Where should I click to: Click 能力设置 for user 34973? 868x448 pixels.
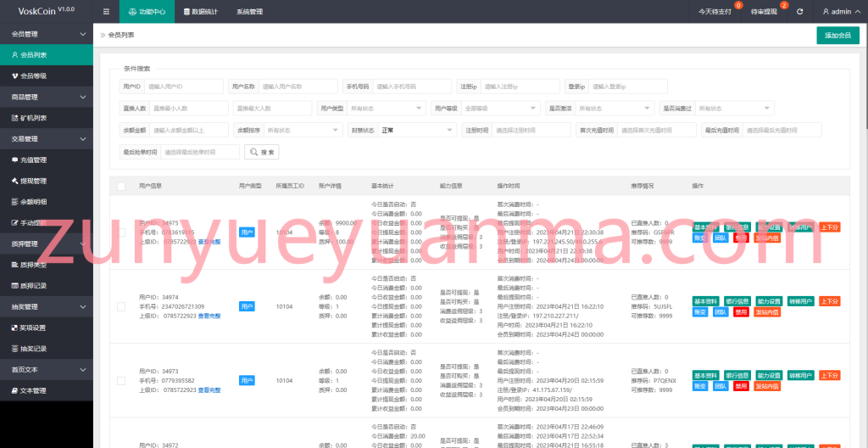pos(769,375)
